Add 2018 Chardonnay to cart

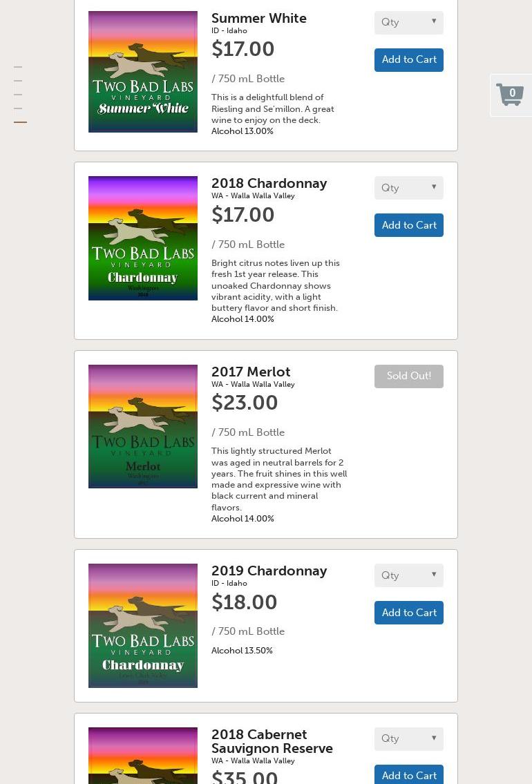tap(409, 225)
